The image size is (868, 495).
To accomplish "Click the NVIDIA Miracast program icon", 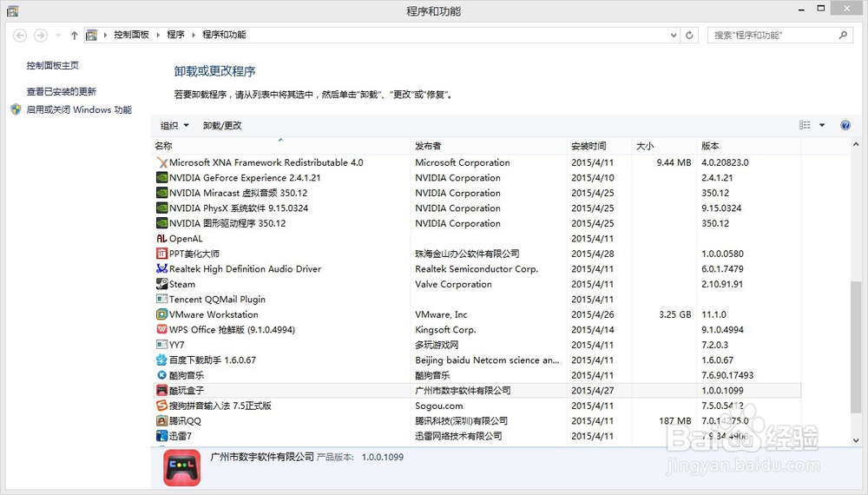I will (161, 193).
